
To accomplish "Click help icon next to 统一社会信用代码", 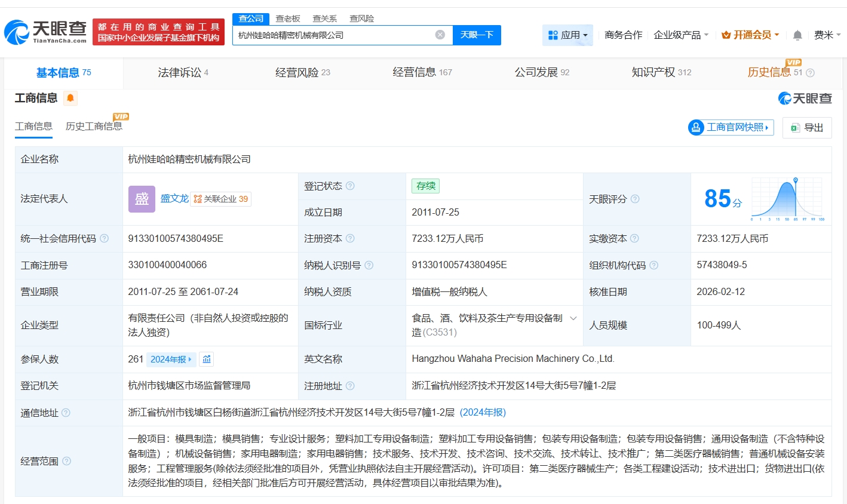I will click(105, 238).
